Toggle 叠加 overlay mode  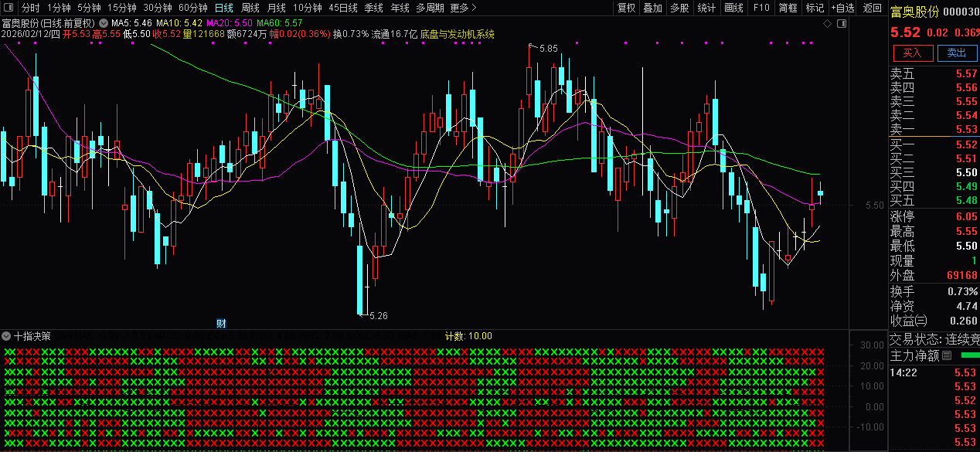click(x=653, y=8)
